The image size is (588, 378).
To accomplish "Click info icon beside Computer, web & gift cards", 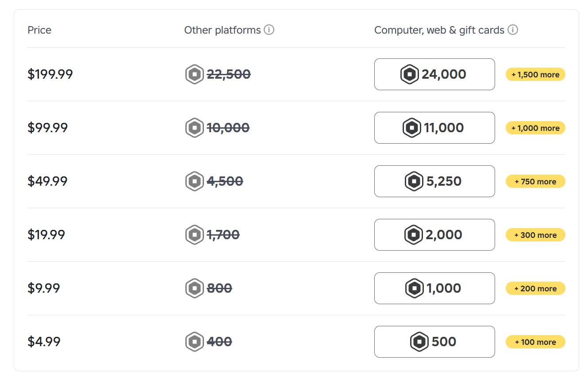I will (x=513, y=30).
